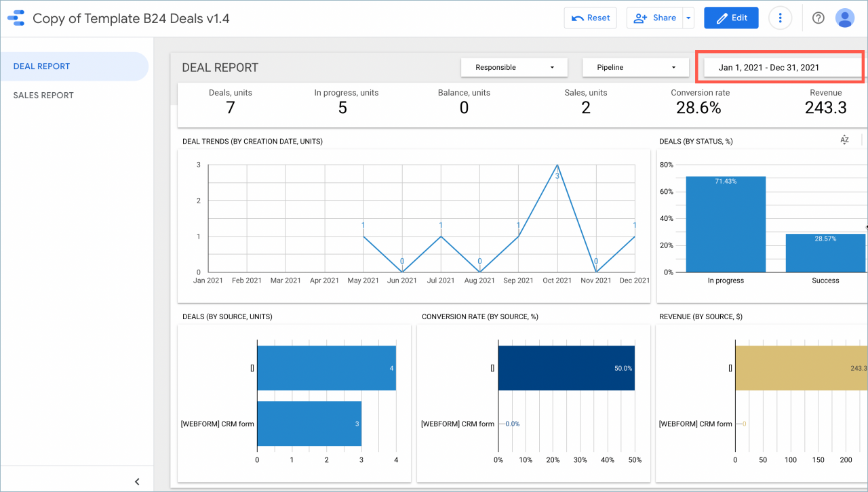The width and height of the screenshot is (868, 492).
Task: Reset the report filters
Action: coord(590,18)
